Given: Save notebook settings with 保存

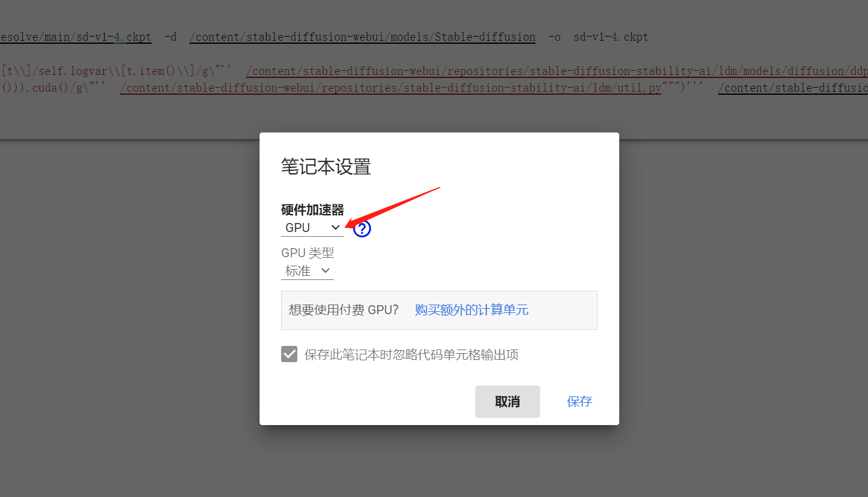Looking at the screenshot, I should 580,402.
